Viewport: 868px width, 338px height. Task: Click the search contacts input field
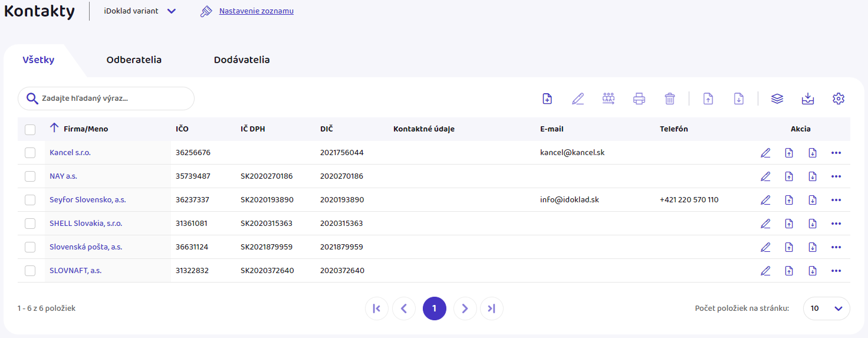click(x=112, y=99)
